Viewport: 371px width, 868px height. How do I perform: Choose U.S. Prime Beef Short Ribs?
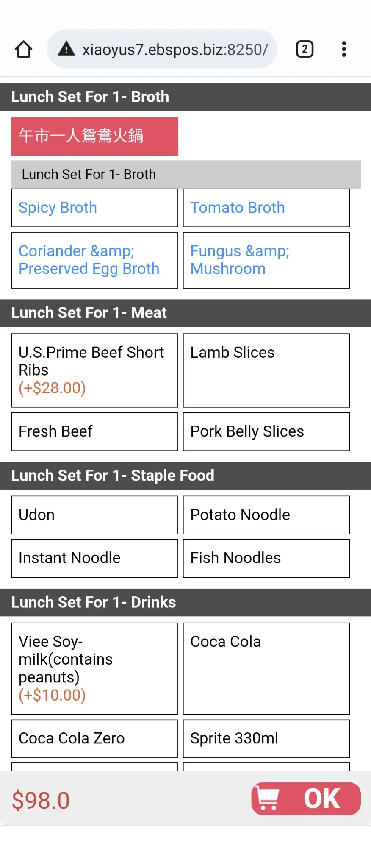94,370
